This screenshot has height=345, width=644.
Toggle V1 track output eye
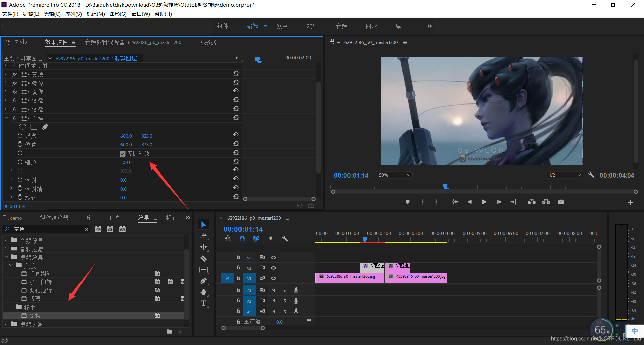(x=273, y=278)
